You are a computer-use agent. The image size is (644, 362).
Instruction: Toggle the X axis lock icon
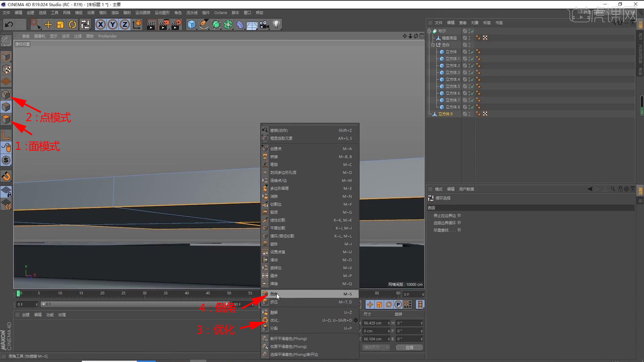tap(100, 24)
